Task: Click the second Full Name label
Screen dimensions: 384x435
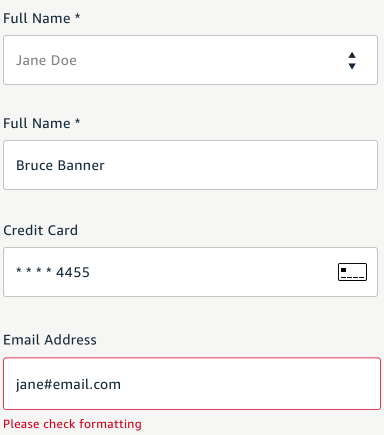Action: (42, 123)
